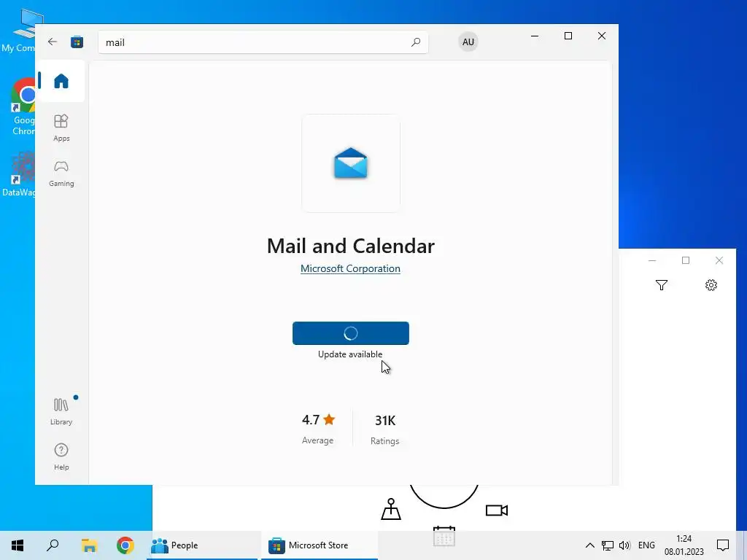The width and height of the screenshot is (747, 560).
Task: Maximize the Microsoft Store window
Action: click(x=568, y=36)
